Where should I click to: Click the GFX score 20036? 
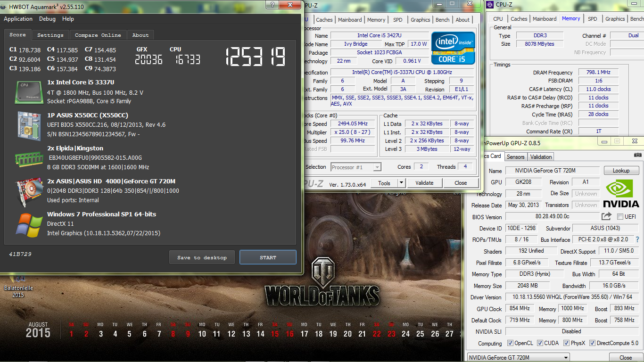[x=149, y=59]
